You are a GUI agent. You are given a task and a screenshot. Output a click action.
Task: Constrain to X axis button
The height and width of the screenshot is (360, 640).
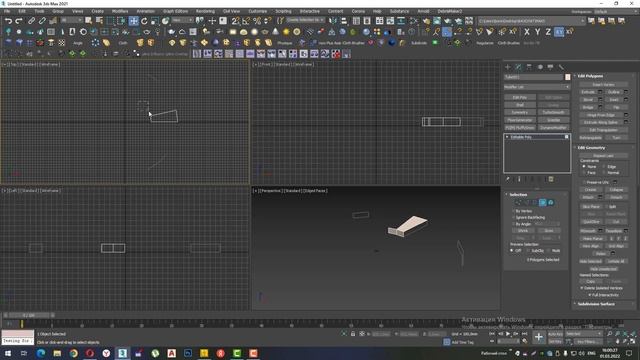(x=527, y=32)
